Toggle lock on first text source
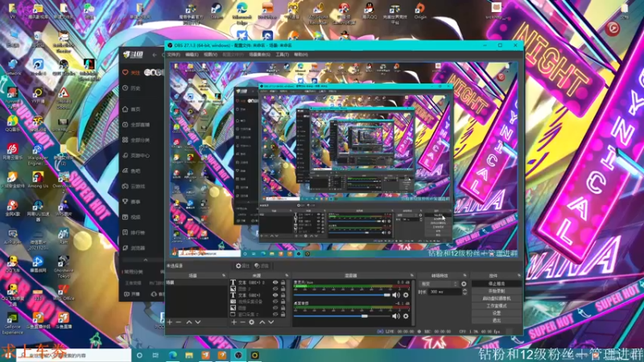The image size is (644, 362). [284, 283]
